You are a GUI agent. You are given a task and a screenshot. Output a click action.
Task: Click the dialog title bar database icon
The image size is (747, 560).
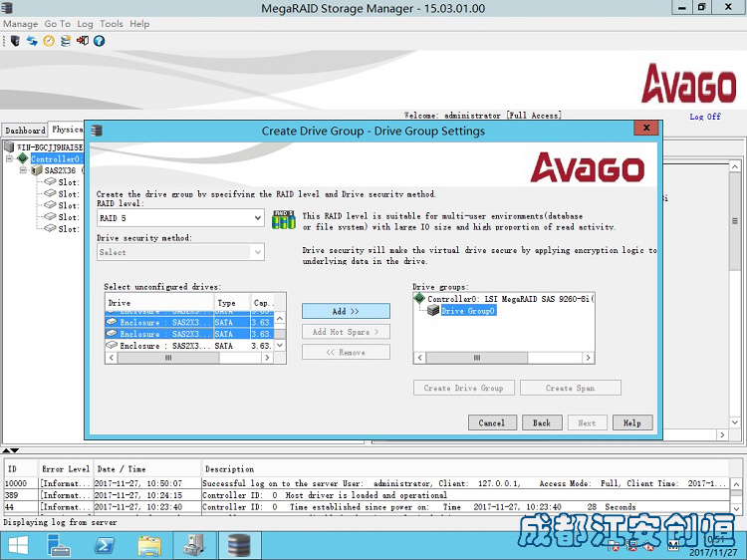click(x=97, y=131)
